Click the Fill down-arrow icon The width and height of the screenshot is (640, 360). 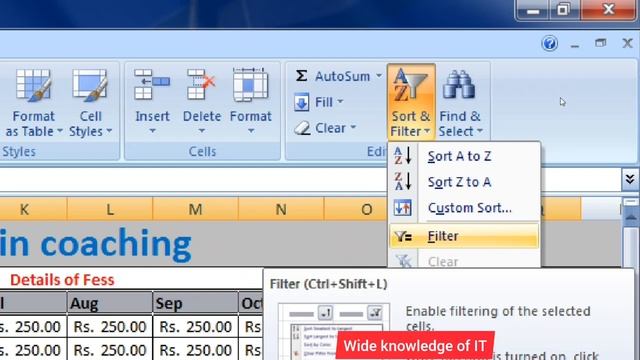pyautogui.click(x=302, y=102)
